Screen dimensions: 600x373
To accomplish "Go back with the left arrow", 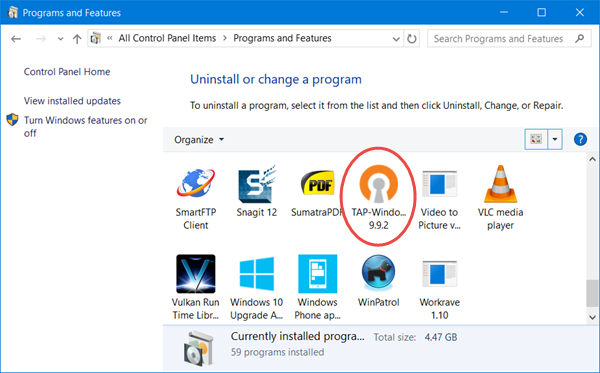I will pos(16,39).
